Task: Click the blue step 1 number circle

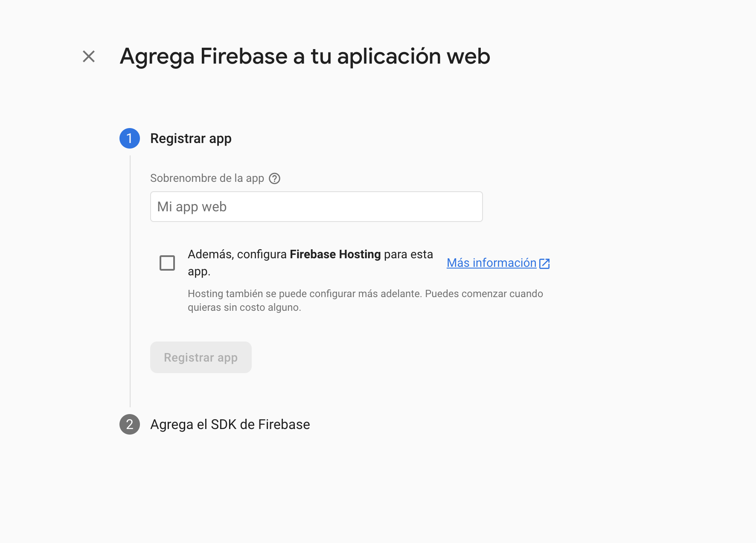Action: click(130, 138)
